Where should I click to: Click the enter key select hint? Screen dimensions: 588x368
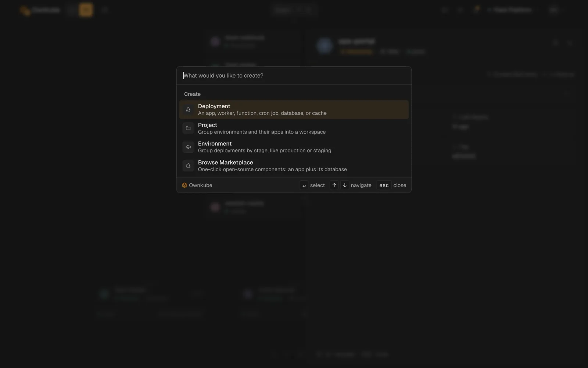304,185
